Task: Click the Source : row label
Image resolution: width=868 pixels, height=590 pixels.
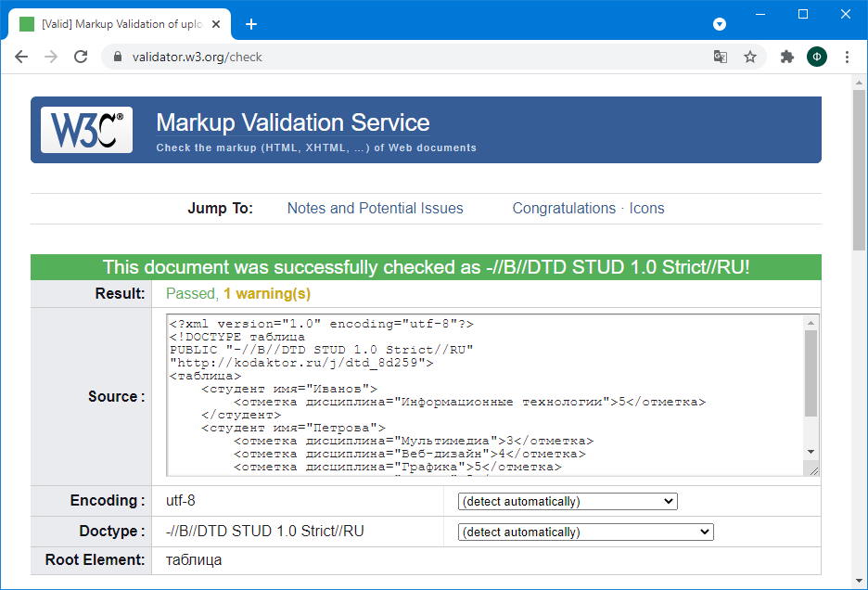Action: [x=116, y=397]
